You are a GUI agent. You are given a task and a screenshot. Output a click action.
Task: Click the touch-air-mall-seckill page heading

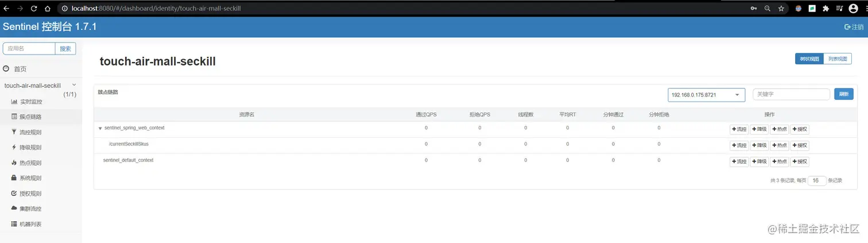pyautogui.click(x=158, y=61)
